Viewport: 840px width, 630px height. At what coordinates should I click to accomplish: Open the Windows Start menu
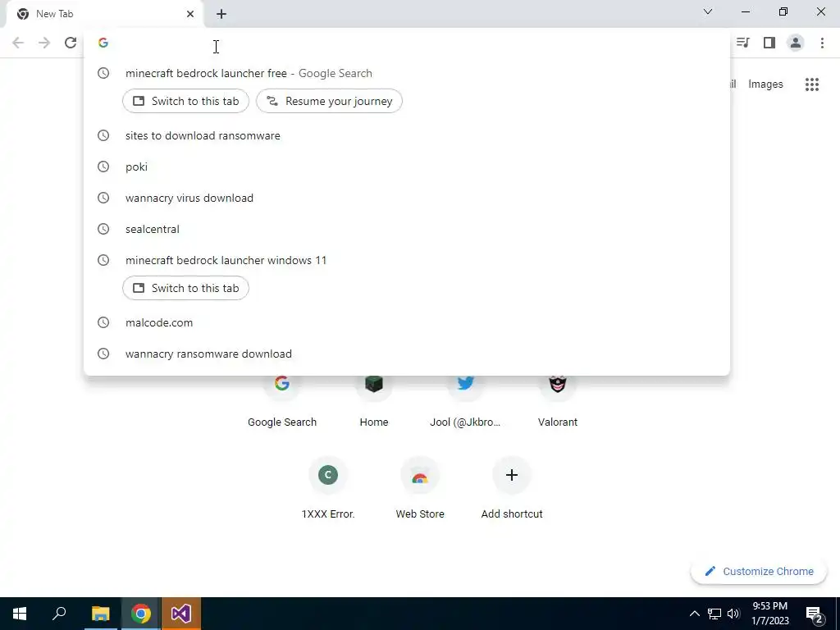[20, 614]
